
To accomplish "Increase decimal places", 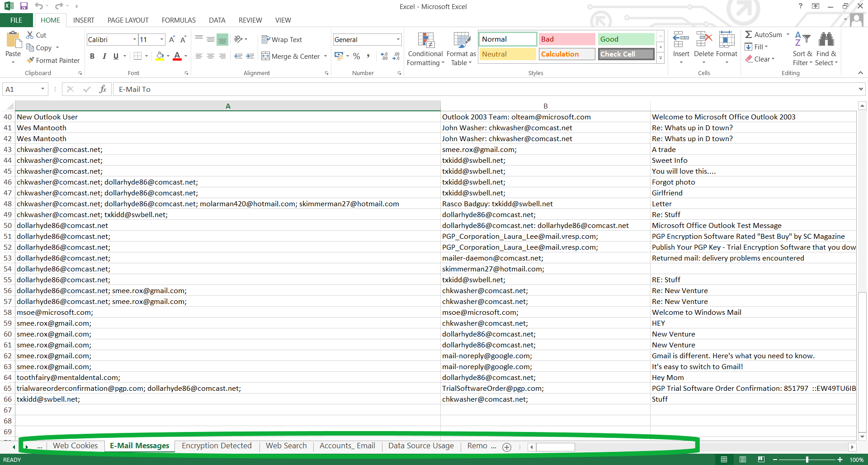I will pos(384,56).
